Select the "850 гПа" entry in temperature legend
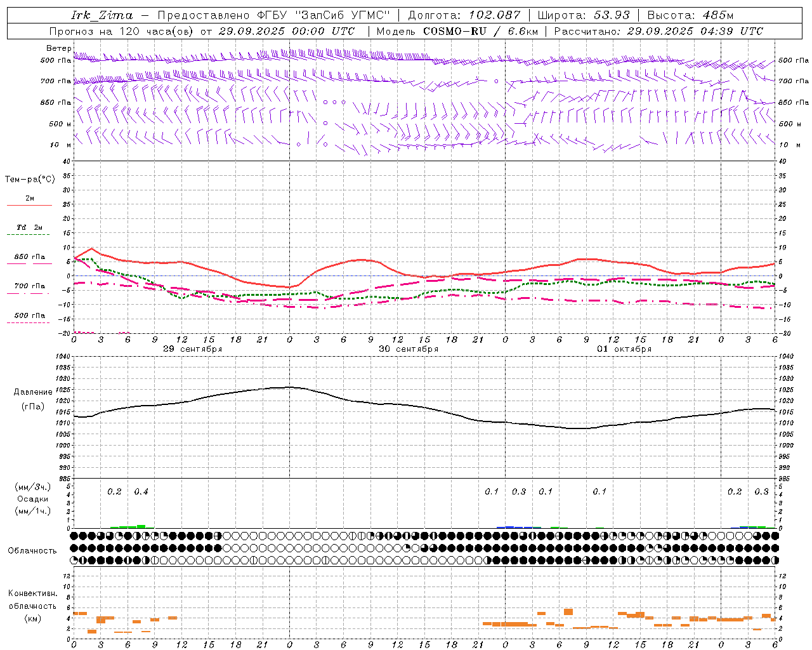812x650 pixels. (x=30, y=257)
